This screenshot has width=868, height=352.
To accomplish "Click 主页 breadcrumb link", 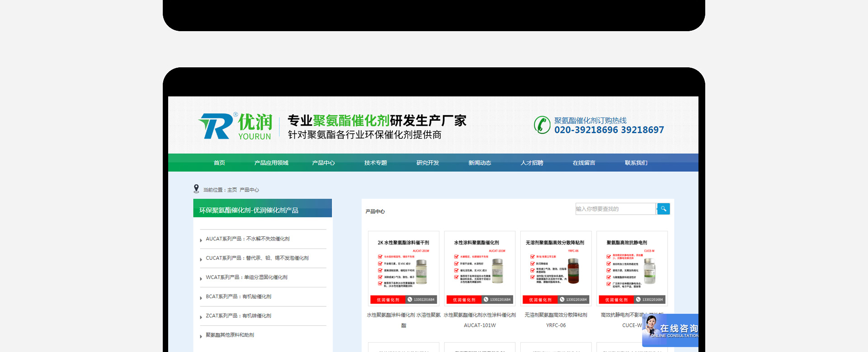I will pyautogui.click(x=232, y=190).
